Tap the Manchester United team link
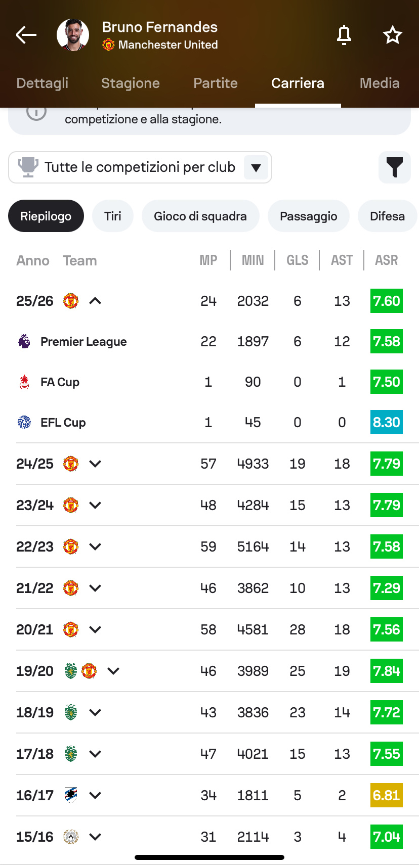Screen dimensions: 419x868 167,45
